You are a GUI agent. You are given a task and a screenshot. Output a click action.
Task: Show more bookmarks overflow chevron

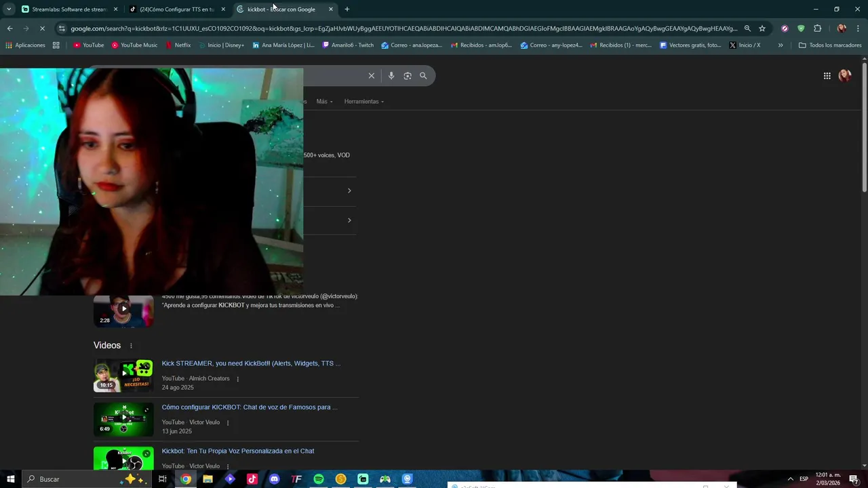[x=781, y=45]
